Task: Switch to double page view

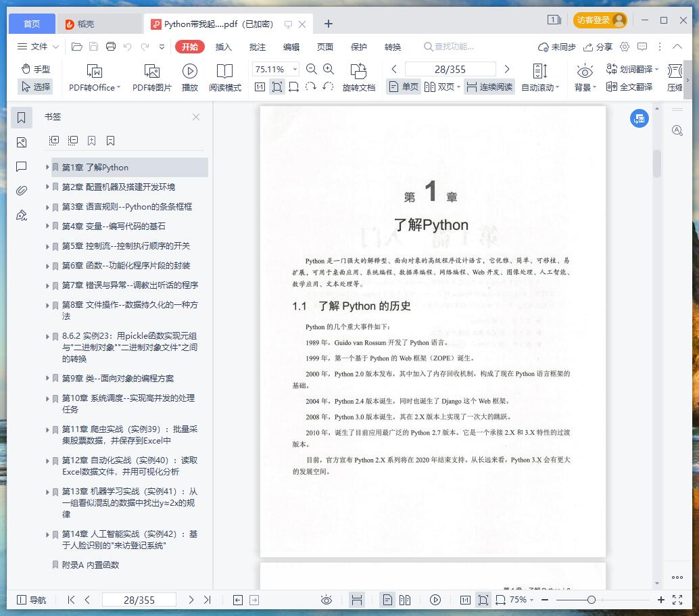Action: tap(442, 87)
